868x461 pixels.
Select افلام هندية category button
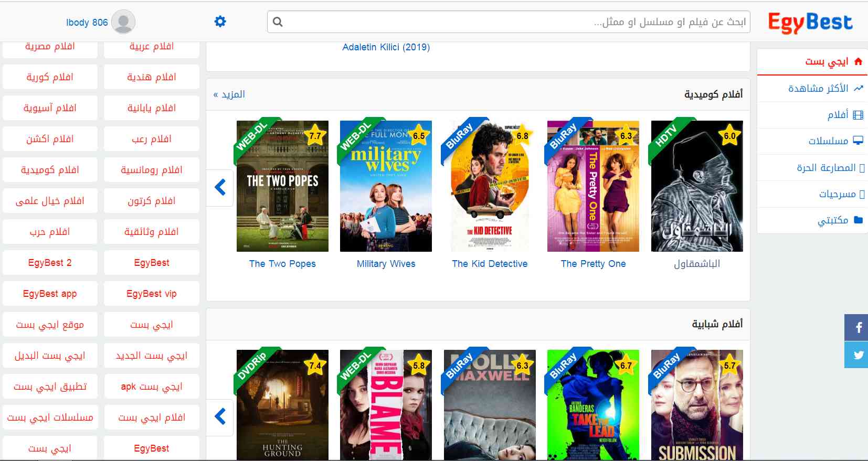click(152, 77)
